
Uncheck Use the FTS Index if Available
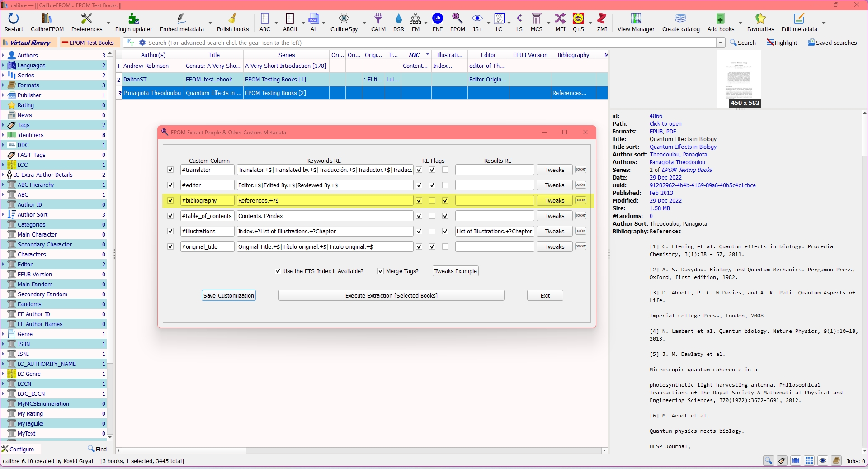(x=278, y=271)
